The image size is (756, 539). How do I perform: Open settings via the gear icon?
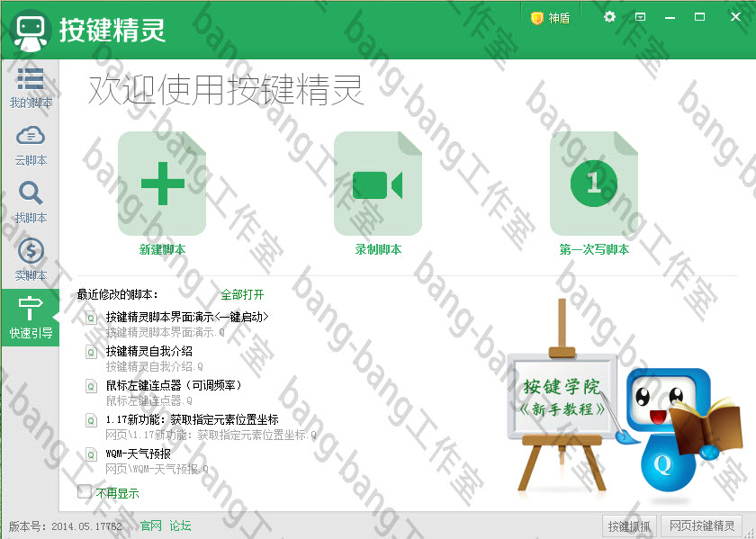click(609, 16)
